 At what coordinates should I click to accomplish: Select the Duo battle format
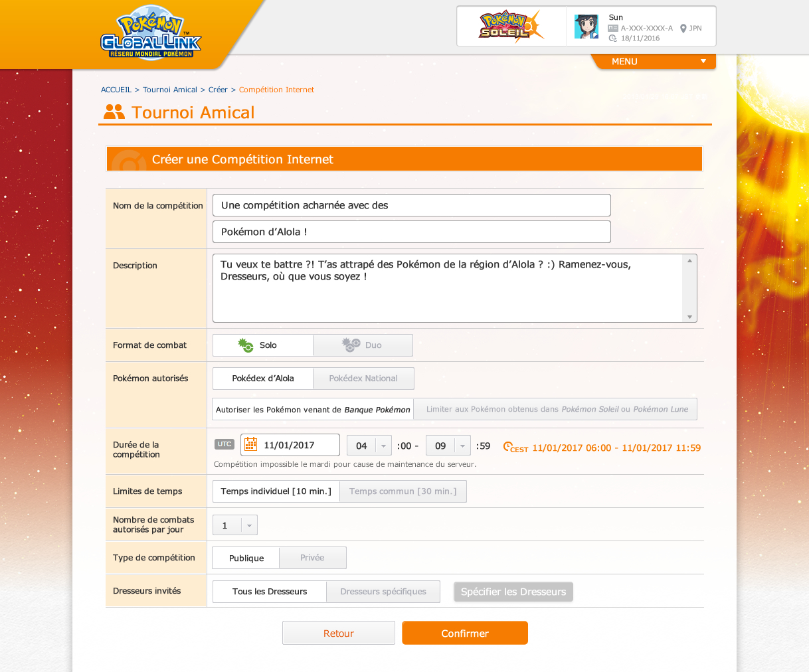(363, 345)
